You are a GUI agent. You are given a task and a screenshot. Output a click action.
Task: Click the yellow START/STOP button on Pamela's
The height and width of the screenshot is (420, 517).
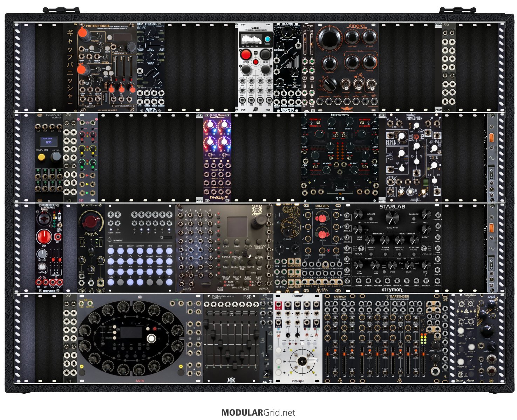pos(41,158)
